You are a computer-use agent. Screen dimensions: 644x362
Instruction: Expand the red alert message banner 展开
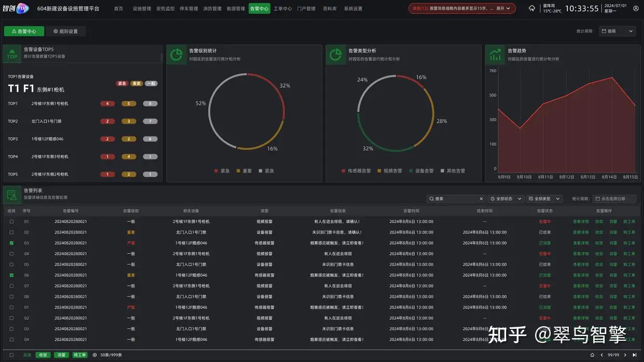[502, 8]
